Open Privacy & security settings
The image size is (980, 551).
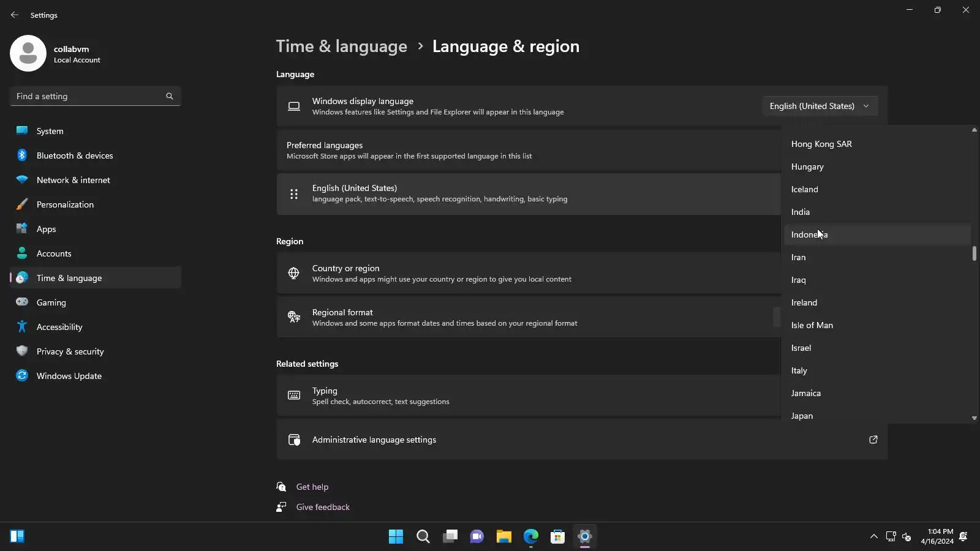tap(96, 351)
